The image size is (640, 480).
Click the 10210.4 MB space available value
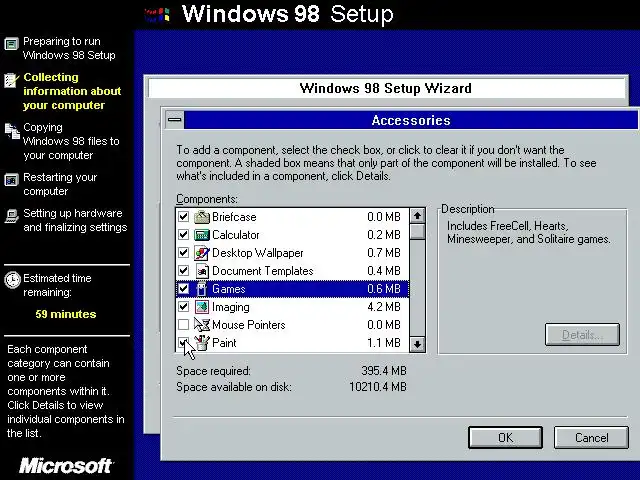[378, 387]
